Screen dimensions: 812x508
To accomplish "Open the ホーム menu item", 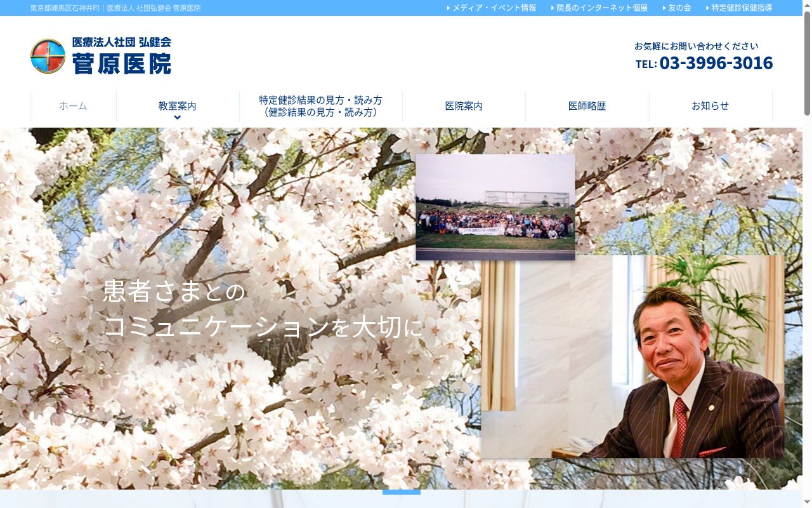I will point(73,106).
